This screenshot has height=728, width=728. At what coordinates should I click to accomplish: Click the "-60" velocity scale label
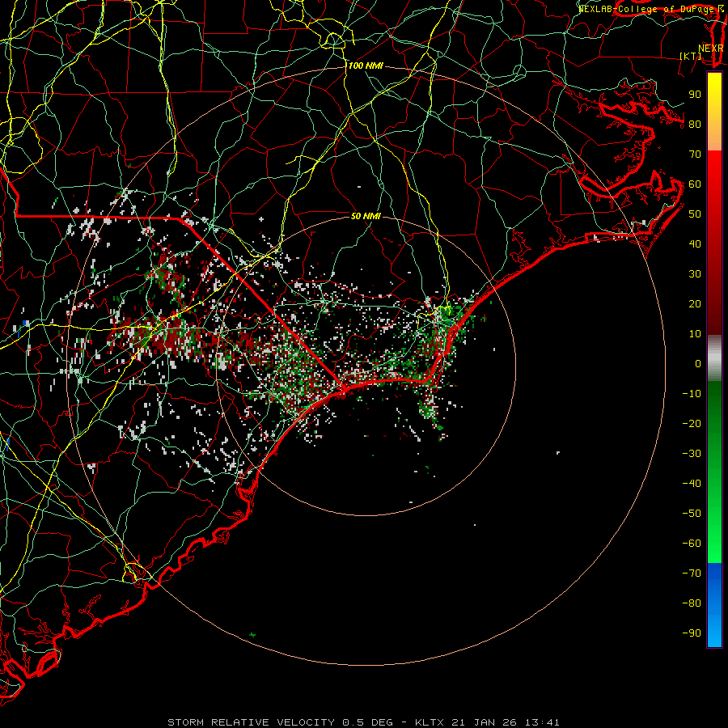[692, 544]
